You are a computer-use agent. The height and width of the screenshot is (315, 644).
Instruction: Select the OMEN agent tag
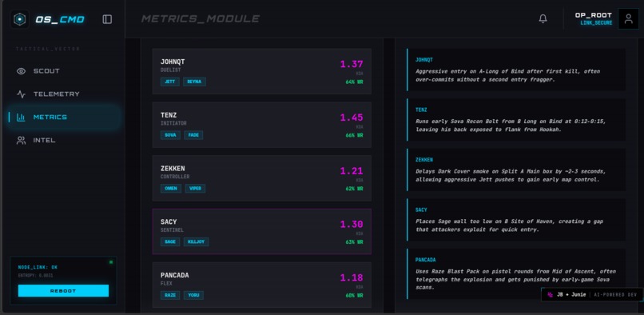pos(171,189)
